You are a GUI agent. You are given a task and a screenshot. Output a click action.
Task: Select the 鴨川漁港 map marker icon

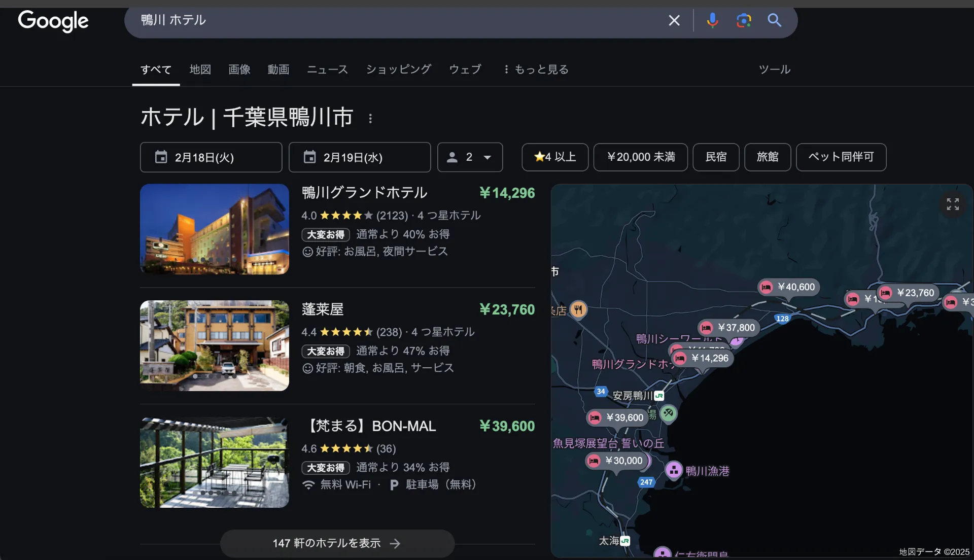[674, 470]
